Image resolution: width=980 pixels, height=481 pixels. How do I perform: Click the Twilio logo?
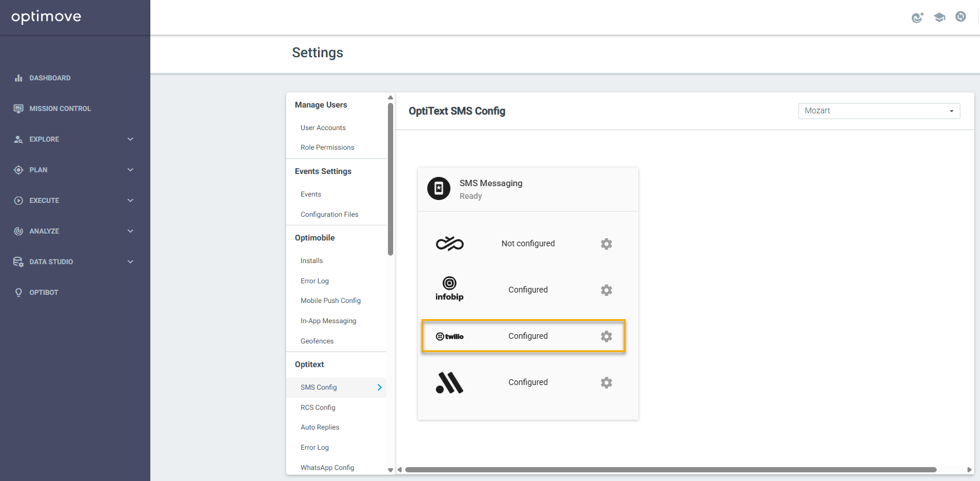pyautogui.click(x=450, y=336)
